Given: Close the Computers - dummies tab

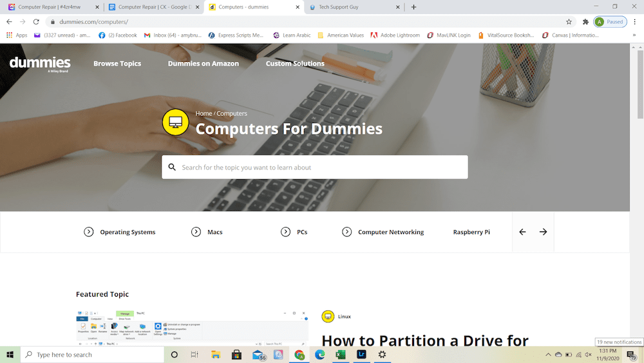Looking at the screenshot, I should click(x=298, y=7).
